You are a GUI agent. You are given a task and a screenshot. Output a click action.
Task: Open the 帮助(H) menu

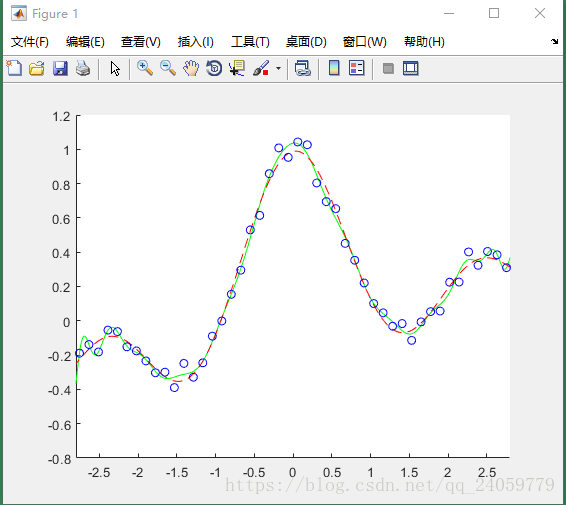point(424,42)
